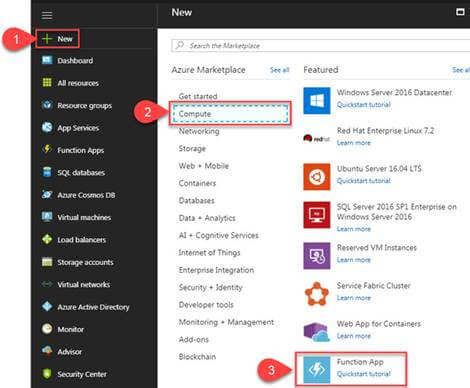Click the search magnifier icon
Image resolution: width=470 pixels, height=388 pixels.
180,45
